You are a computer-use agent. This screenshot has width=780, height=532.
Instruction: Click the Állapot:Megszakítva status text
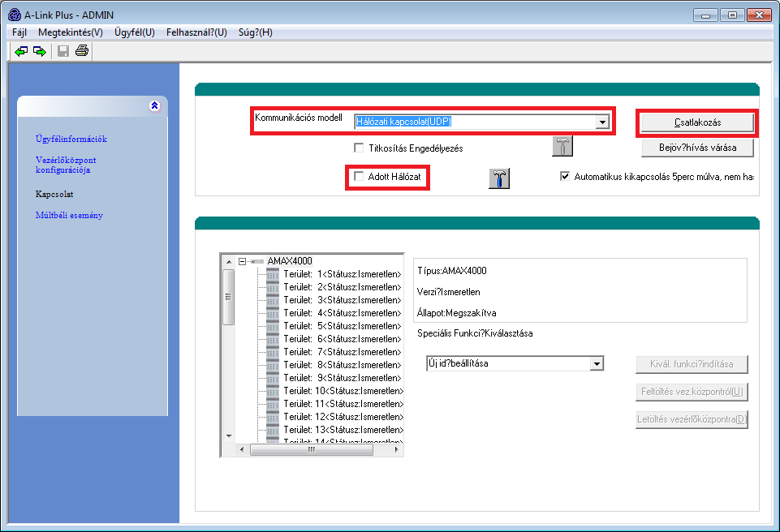tap(456, 313)
